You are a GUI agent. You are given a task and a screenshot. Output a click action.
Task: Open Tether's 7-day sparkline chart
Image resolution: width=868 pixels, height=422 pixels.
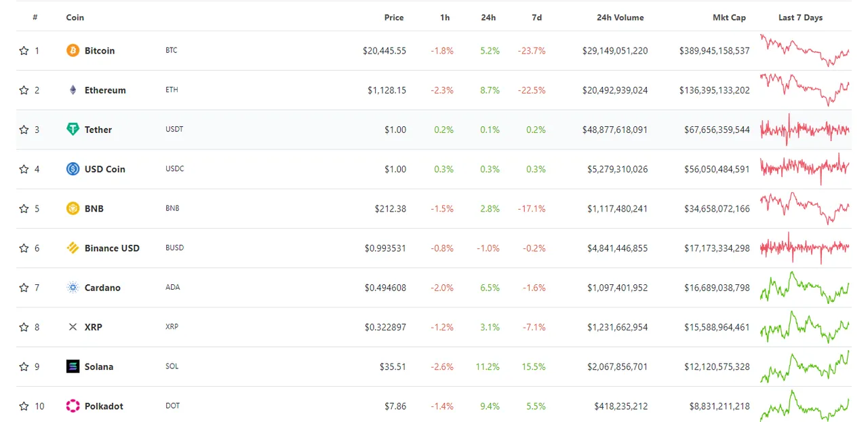pyautogui.click(x=805, y=129)
